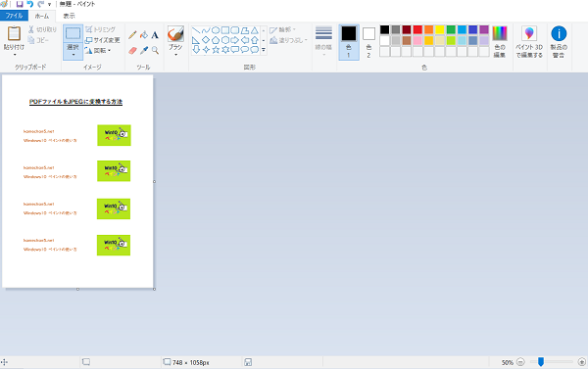The height and width of the screenshot is (369, 588).
Task: Choose the Five-point star shape
Action: 216,50
